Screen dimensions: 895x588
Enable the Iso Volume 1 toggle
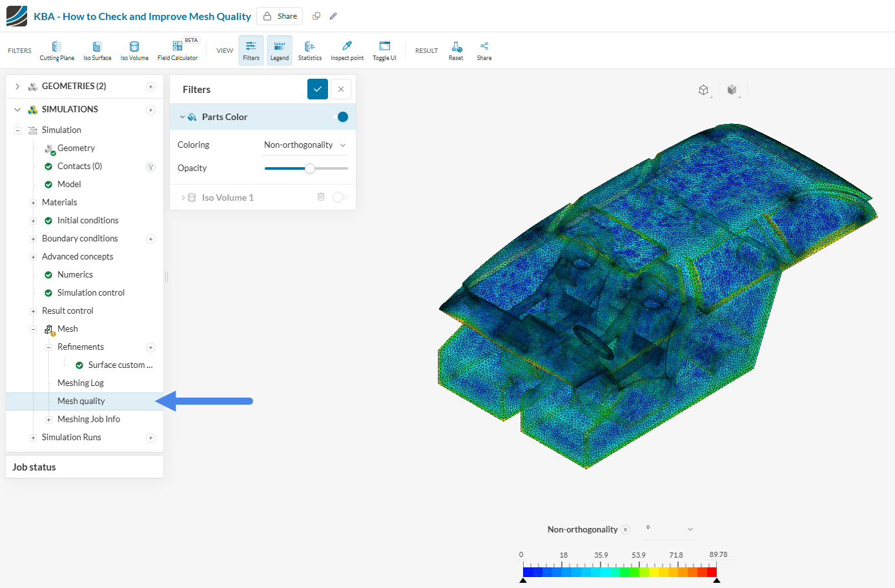pos(340,197)
